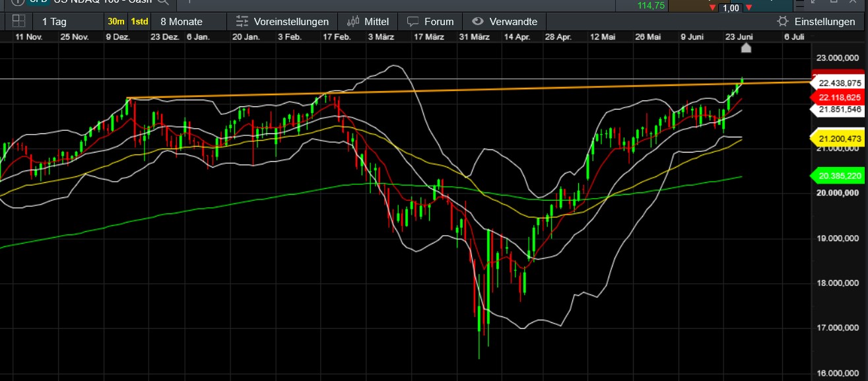This screenshot has width=868, height=381.
Task: Switch to the 1std quick interval
Action: tap(139, 21)
